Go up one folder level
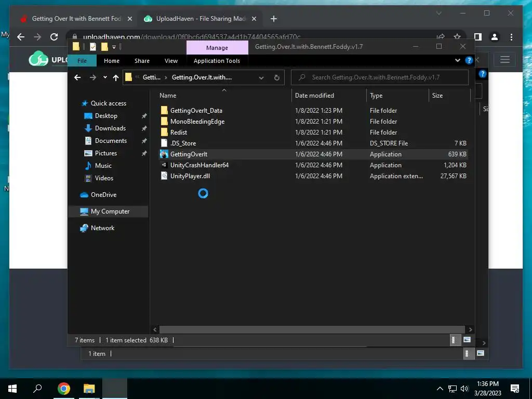The height and width of the screenshot is (399, 532). (116, 78)
